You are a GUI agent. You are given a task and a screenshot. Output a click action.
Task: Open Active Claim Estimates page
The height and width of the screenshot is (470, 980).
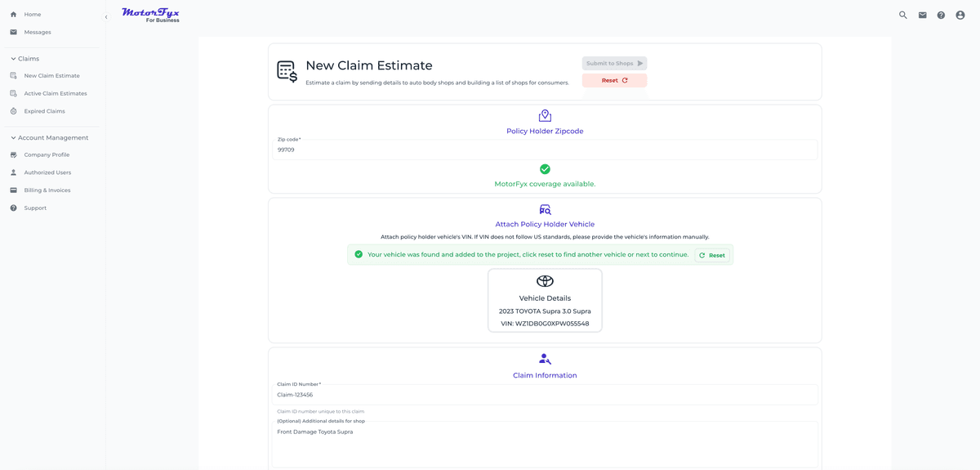click(55, 93)
